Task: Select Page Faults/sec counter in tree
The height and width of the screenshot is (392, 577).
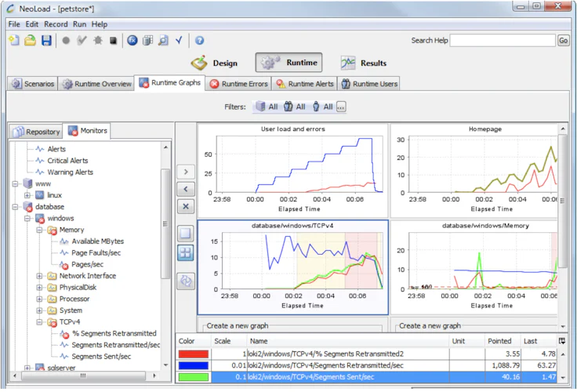Action: pos(96,253)
